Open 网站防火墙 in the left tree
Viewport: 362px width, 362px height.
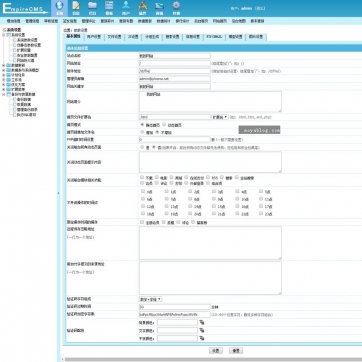coord(26,60)
